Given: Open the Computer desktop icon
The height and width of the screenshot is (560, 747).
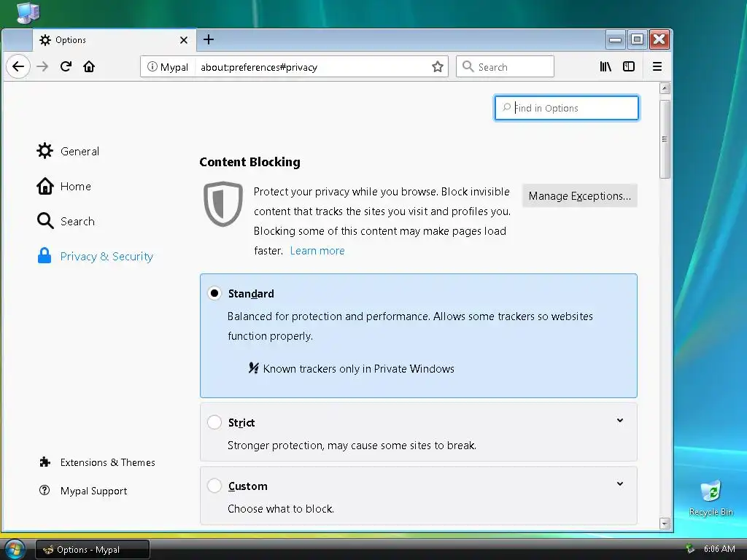Looking at the screenshot, I should [28, 12].
